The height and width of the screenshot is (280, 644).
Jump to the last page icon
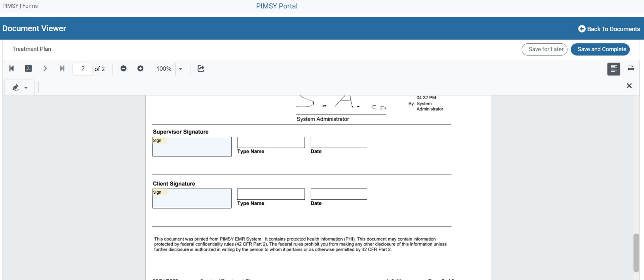(x=62, y=69)
